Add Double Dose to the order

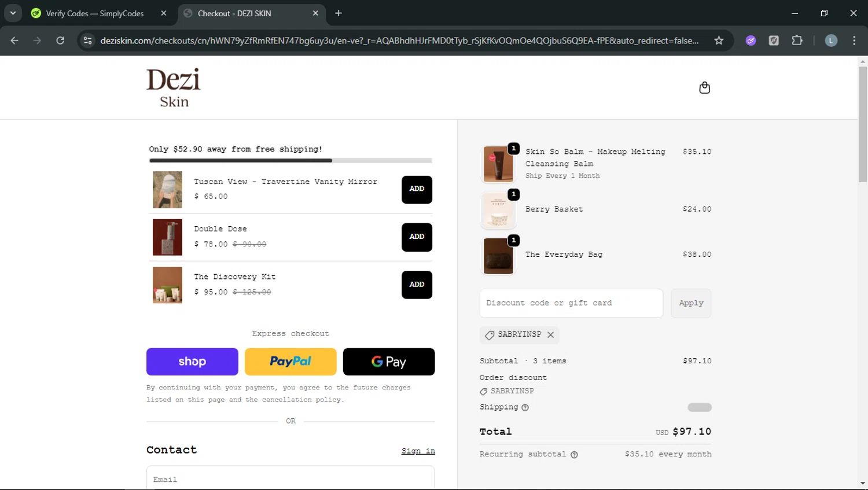tap(417, 237)
